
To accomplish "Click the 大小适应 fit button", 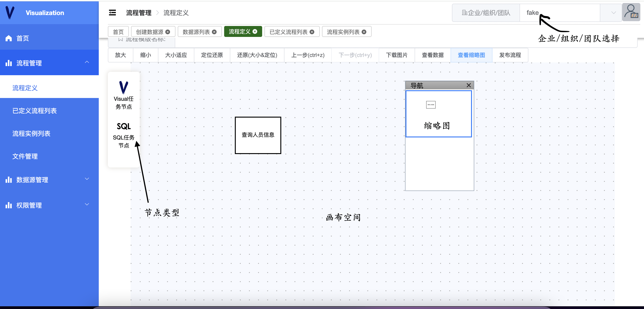I will click(x=176, y=55).
